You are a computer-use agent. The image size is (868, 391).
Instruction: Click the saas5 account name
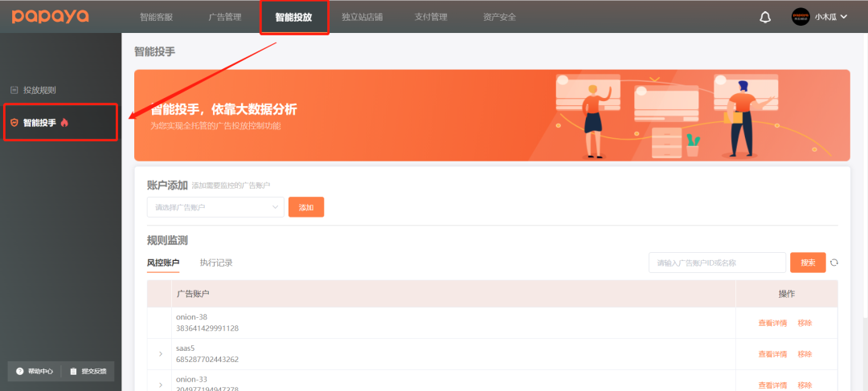click(186, 348)
